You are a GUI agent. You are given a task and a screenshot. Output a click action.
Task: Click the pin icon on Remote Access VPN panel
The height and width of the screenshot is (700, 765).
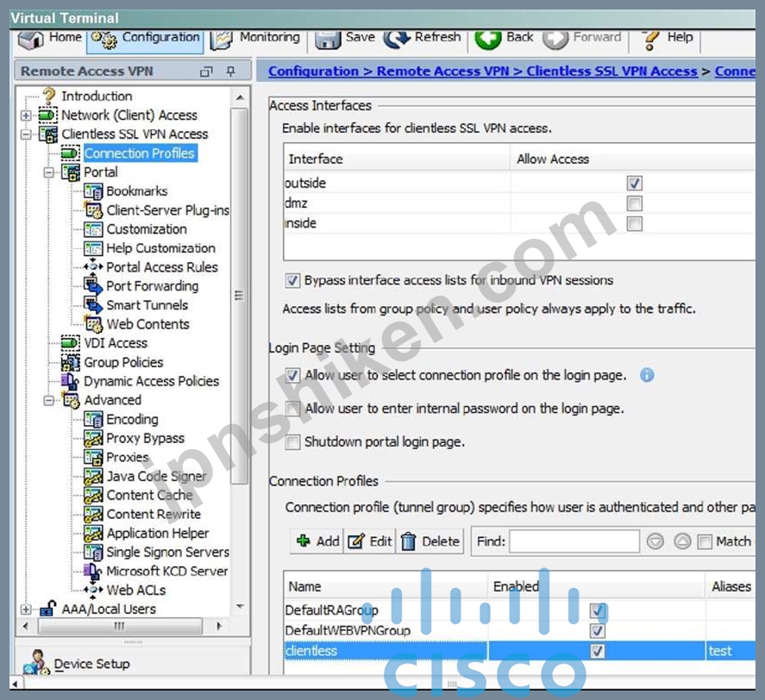coord(231,72)
